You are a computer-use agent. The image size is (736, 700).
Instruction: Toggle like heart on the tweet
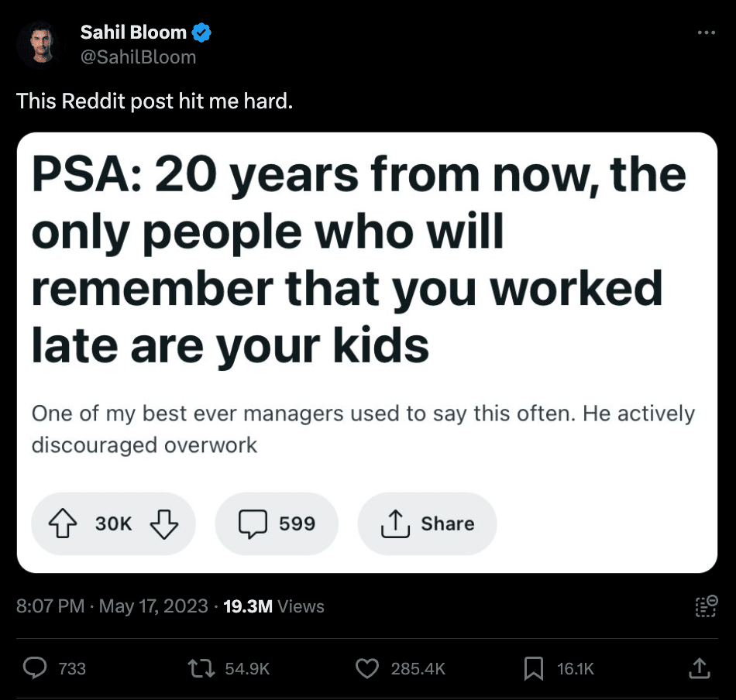coord(367,668)
